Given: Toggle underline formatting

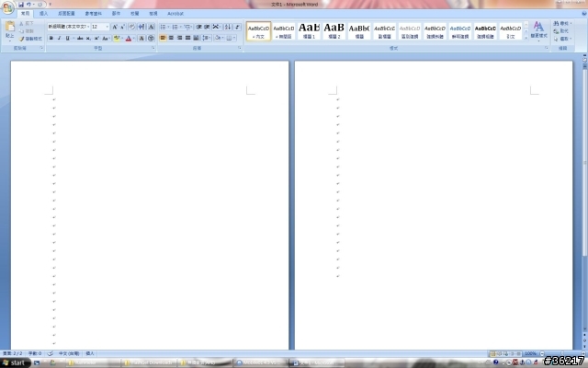Looking at the screenshot, I should click(x=67, y=38).
